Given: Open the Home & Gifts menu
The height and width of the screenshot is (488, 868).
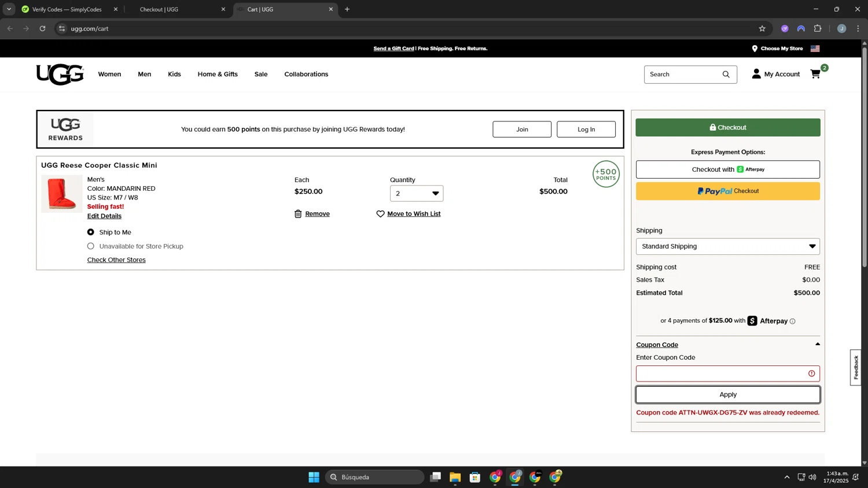Looking at the screenshot, I should click(x=218, y=74).
